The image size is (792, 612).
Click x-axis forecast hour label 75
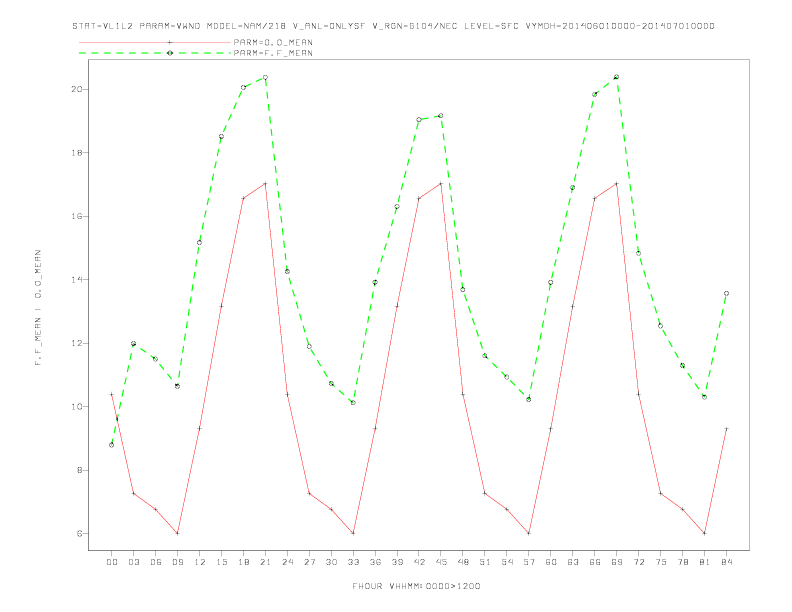(661, 562)
